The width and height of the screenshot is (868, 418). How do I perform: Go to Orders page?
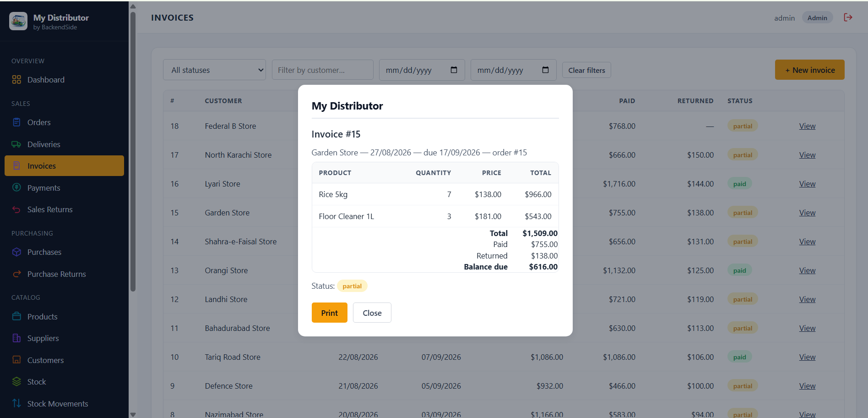tap(64, 122)
